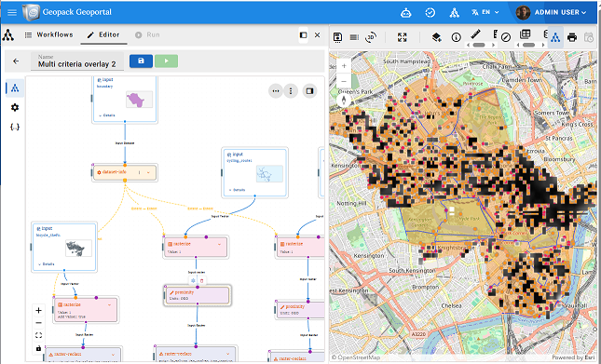Viewport: 601px width, 364px height.
Task: Toggle the workflow panel dock layout
Action: 303,34
